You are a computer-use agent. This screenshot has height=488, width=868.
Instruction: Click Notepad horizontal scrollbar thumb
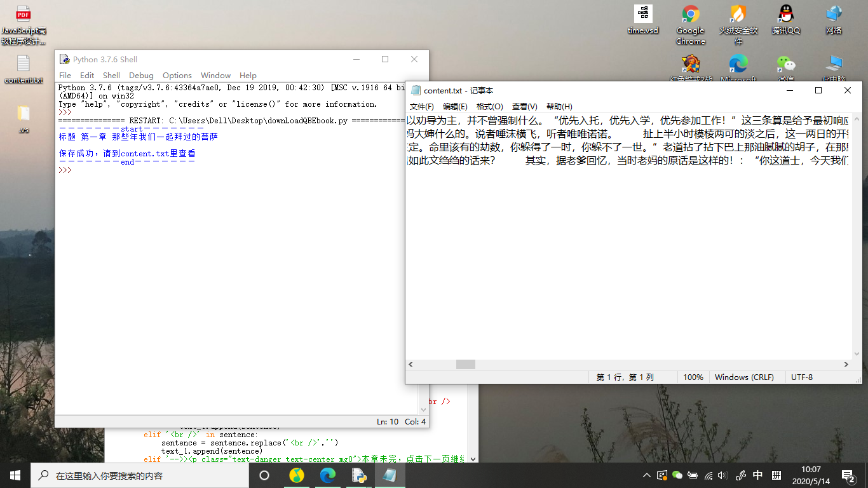(466, 365)
